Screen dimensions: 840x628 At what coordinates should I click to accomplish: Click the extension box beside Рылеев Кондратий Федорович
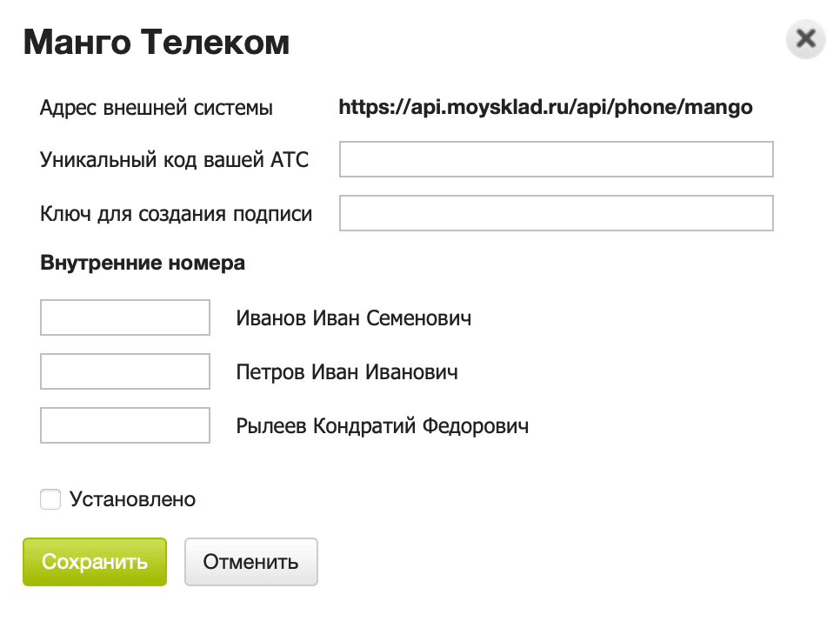124,425
